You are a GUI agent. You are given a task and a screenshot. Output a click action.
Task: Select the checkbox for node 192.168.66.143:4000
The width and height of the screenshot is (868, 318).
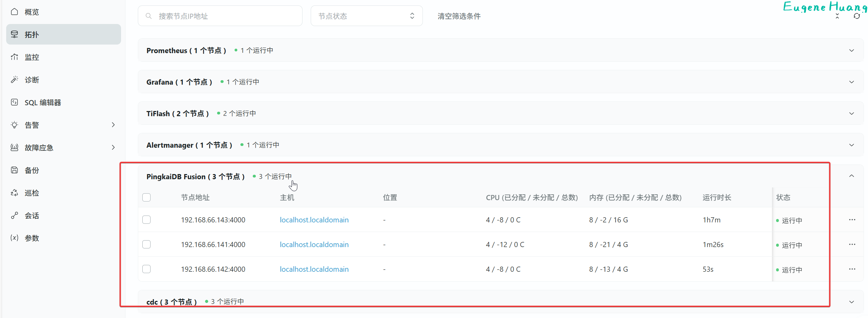click(x=146, y=220)
